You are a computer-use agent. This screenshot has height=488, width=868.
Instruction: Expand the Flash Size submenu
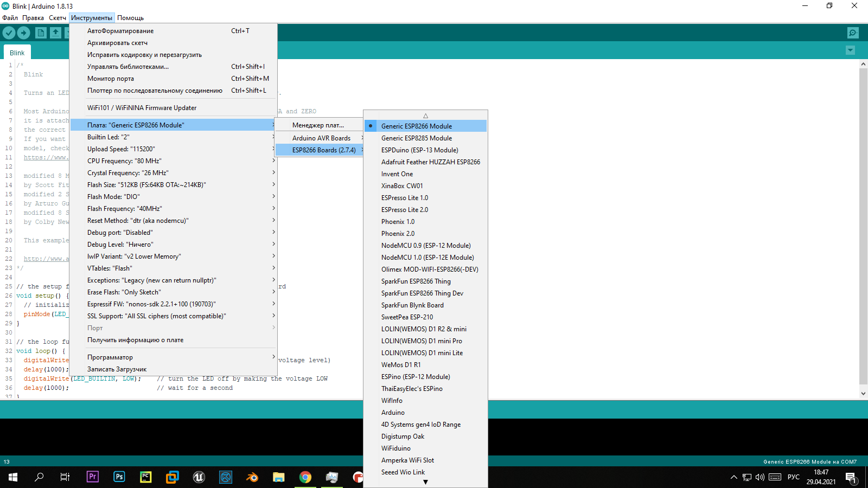click(174, 185)
